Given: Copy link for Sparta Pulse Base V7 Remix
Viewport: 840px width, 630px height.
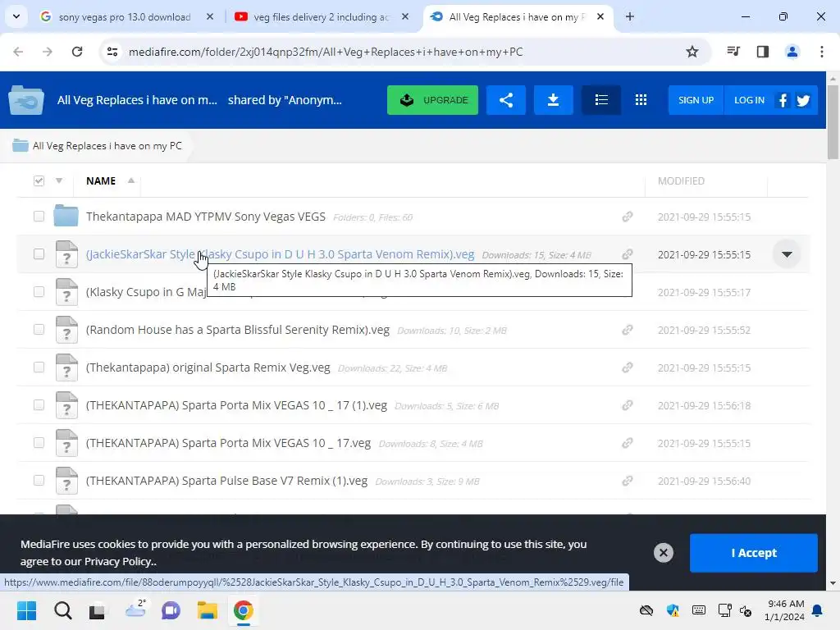Looking at the screenshot, I should tap(628, 481).
